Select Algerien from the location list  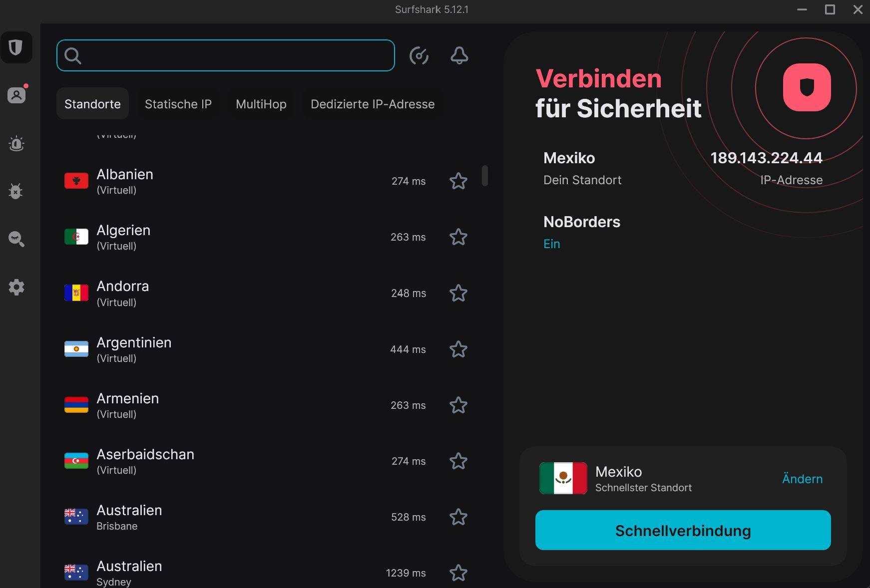click(267, 237)
